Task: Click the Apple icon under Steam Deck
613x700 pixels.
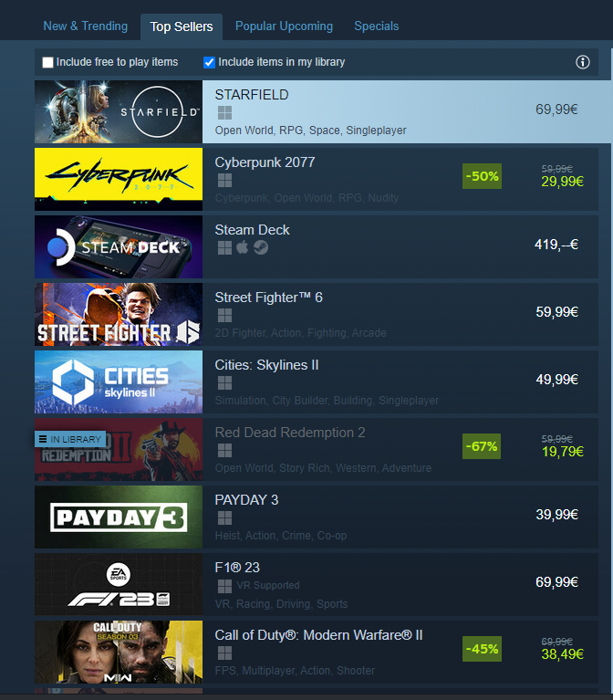Action: click(x=243, y=247)
